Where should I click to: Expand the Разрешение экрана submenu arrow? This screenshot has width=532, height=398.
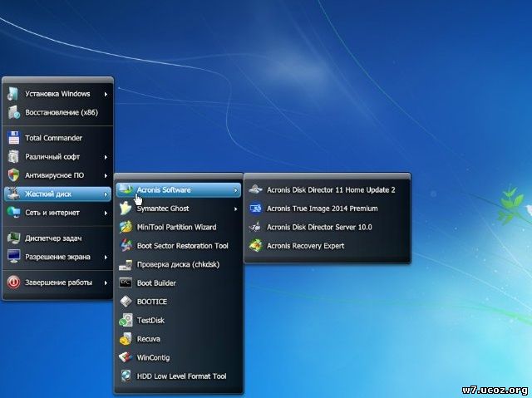(106, 258)
